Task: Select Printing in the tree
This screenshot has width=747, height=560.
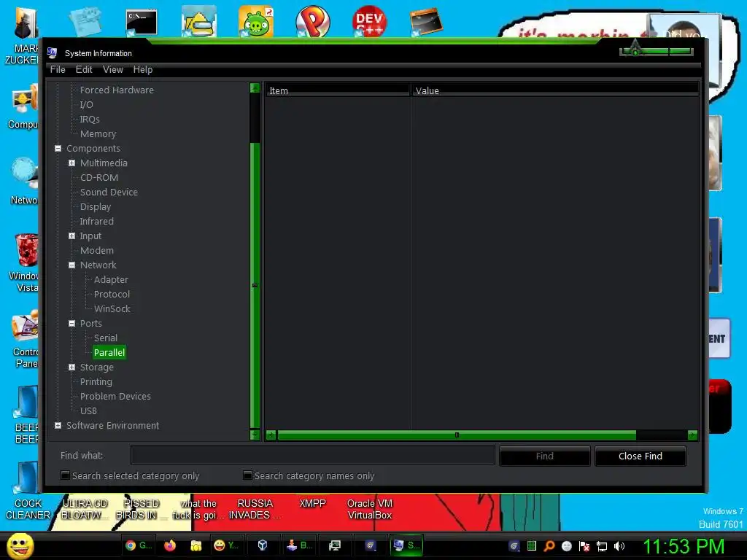Action: [96, 382]
